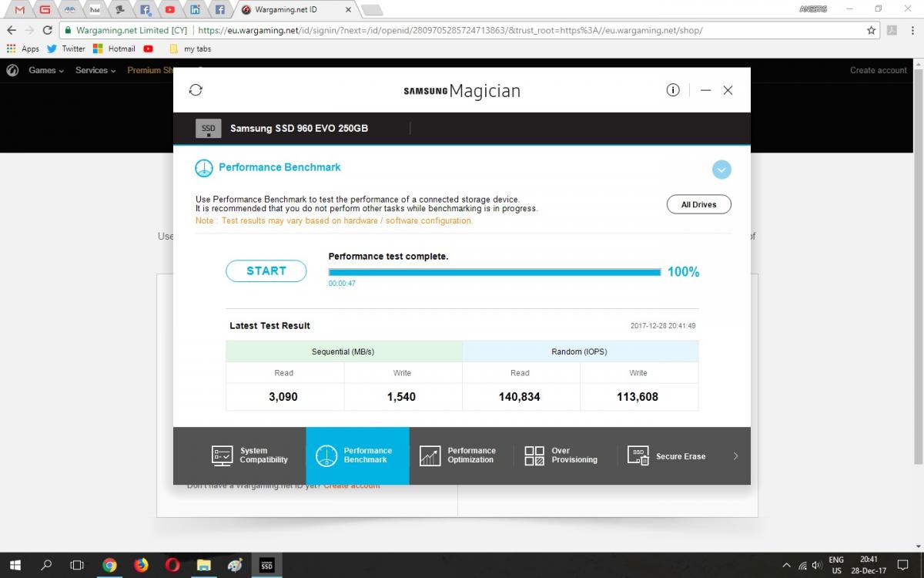Viewport: 924px width, 578px height.
Task: Refresh drive info in Samsung Magician
Action: (x=196, y=90)
